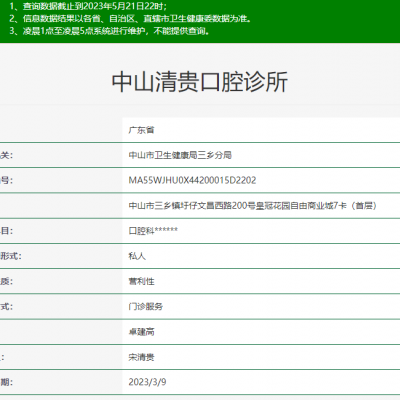Click the label ending with 期:
Viewport: 400px width, 400px height.
pos(6,382)
